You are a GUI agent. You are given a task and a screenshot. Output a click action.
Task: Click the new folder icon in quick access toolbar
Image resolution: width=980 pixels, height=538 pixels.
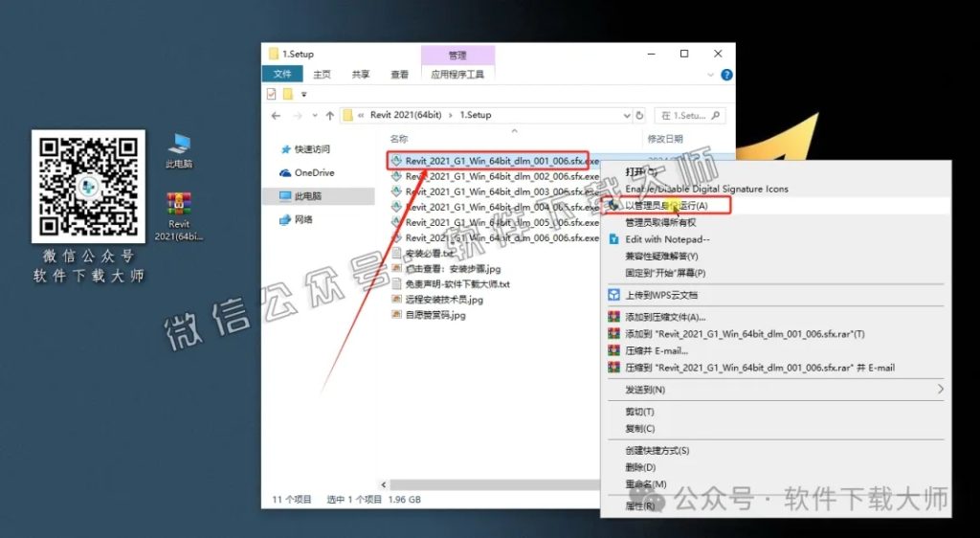[x=287, y=95]
